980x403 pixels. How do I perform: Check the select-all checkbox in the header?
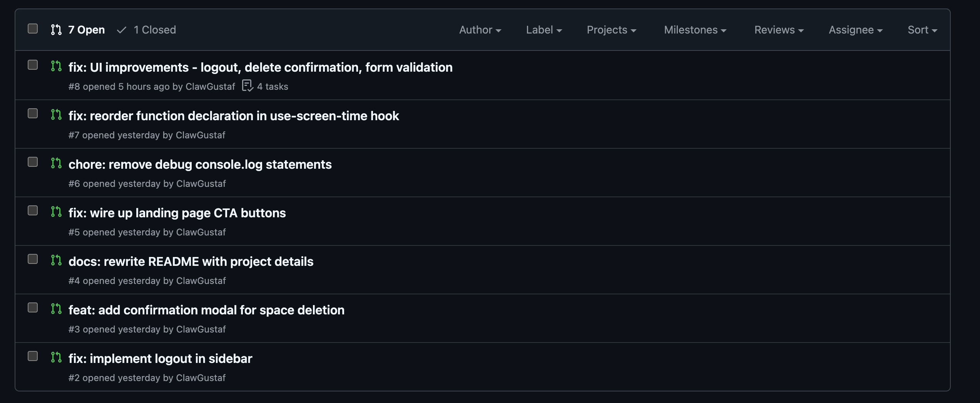tap(33, 28)
